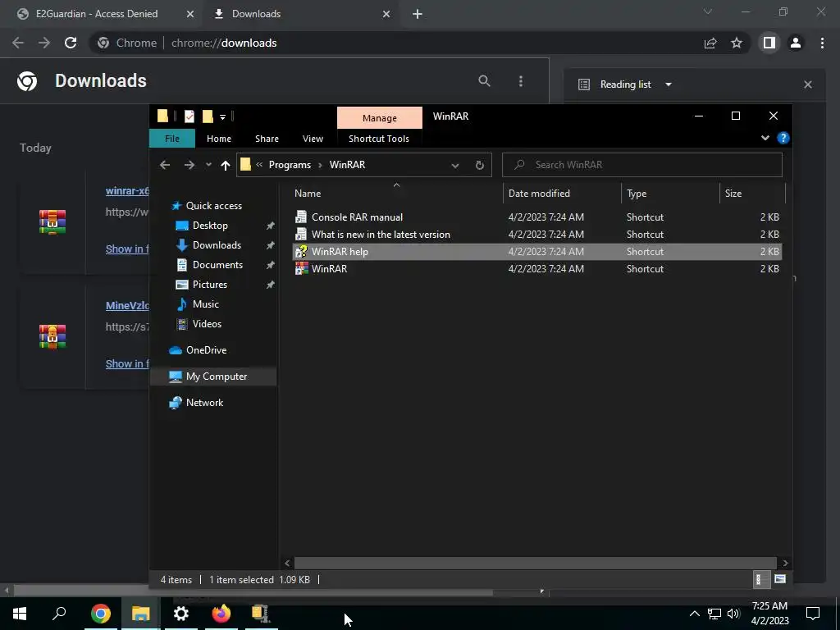This screenshot has height=630, width=840.
Task: Click WinRAR in the address breadcrumb
Action: 347,164
